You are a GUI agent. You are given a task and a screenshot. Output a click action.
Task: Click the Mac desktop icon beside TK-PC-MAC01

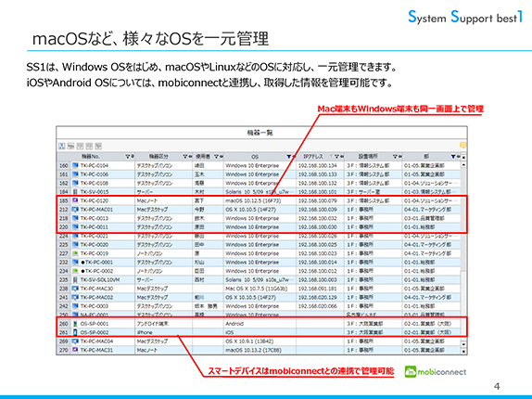tap(75, 210)
